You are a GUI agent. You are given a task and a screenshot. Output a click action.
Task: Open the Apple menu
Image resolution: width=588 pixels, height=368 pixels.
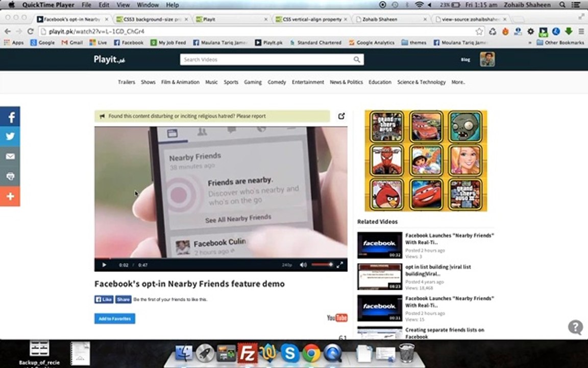[11, 5]
